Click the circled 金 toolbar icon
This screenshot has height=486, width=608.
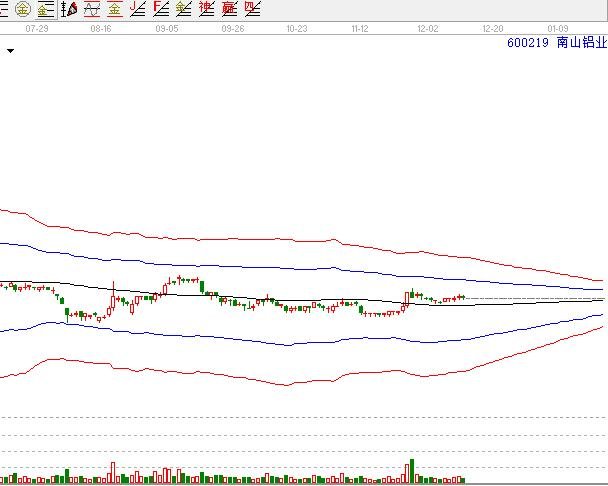23,9
